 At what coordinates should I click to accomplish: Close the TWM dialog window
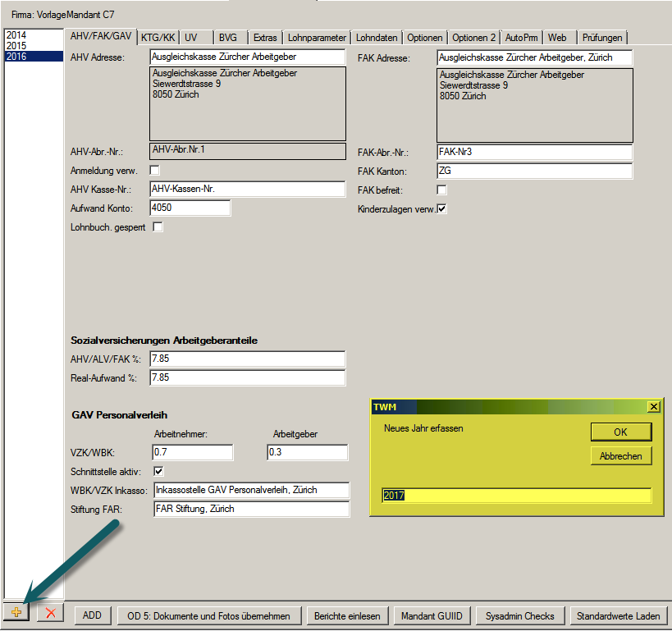(x=653, y=407)
